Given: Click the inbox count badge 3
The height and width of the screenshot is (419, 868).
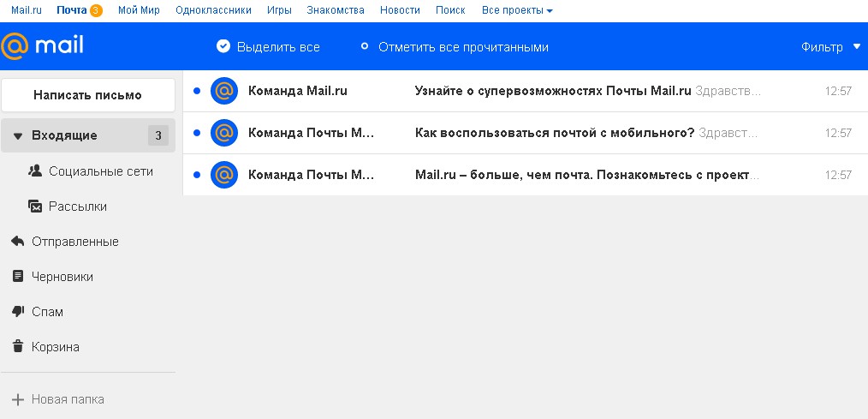Looking at the screenshot, I should click(158, 135).
